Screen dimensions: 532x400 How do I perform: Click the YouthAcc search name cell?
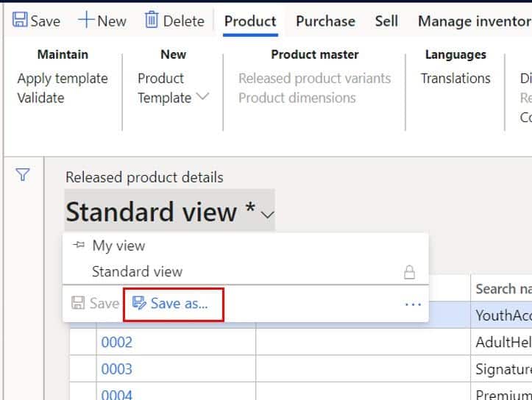502,315
